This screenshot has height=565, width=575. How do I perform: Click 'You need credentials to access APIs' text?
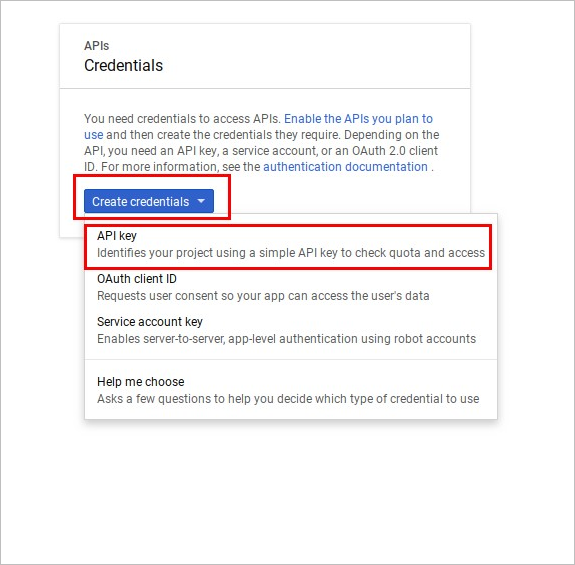click(182, 119)
